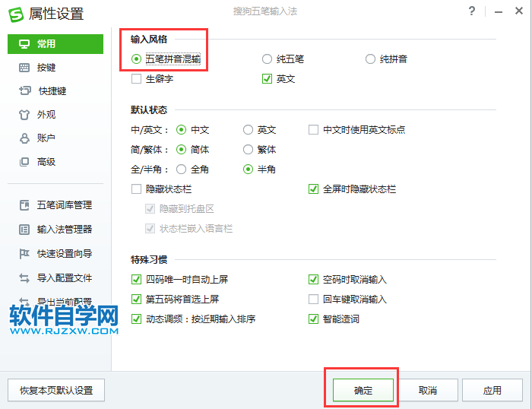The height and width of the screenshot is (409, 532).
Task: Toggle 动态调频：按近期输入排序 checkbox
Action: point(136,319)
